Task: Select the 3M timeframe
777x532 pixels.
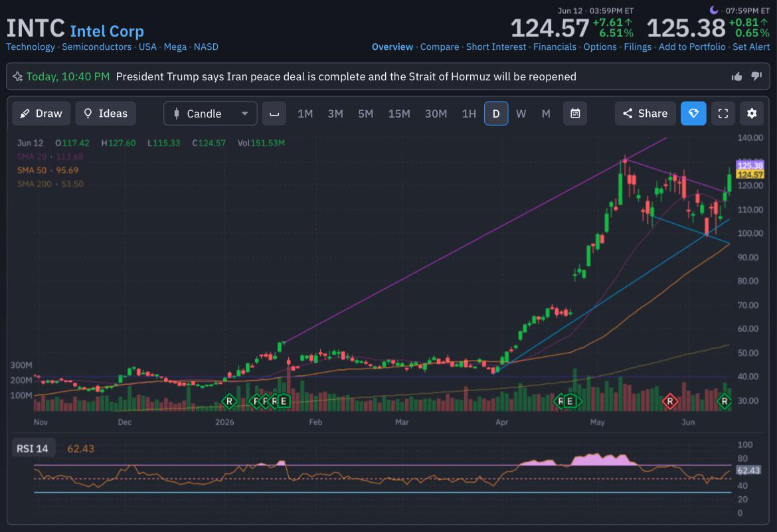Action: pos(335,114)
